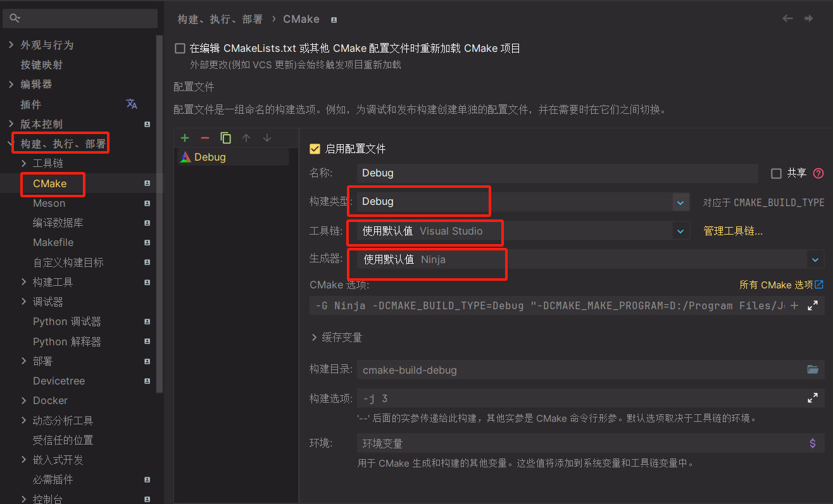This screenshot has height=504, width=833.
Task: Open Devicetree settings page
Action: coord(59,381)
